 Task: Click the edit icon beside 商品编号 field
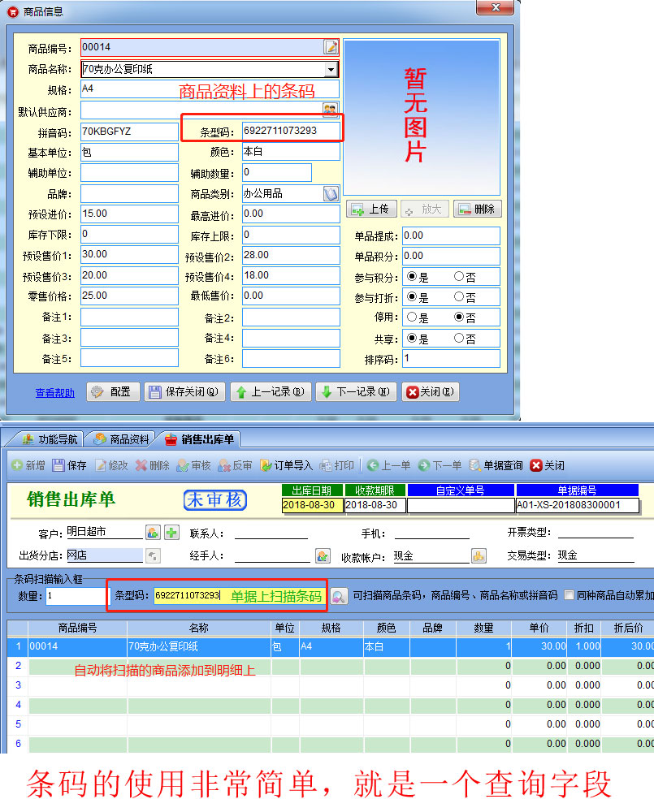[331, 47]
